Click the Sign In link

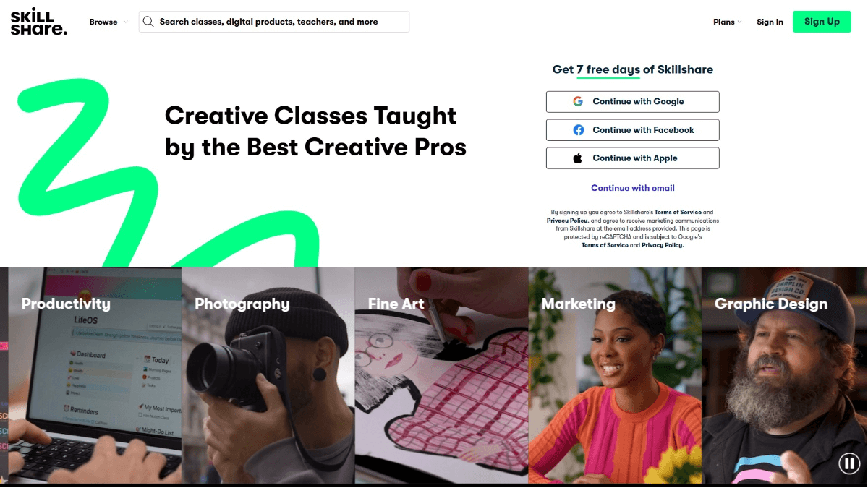[770, 22]
